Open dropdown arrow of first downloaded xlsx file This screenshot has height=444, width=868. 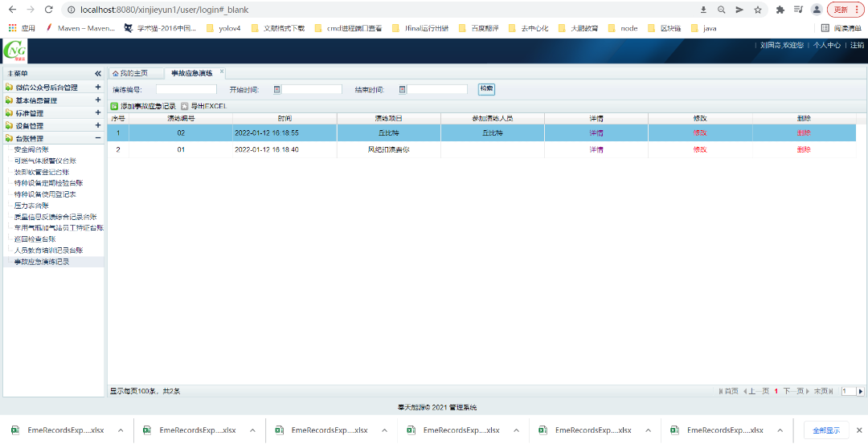[121, 430]
